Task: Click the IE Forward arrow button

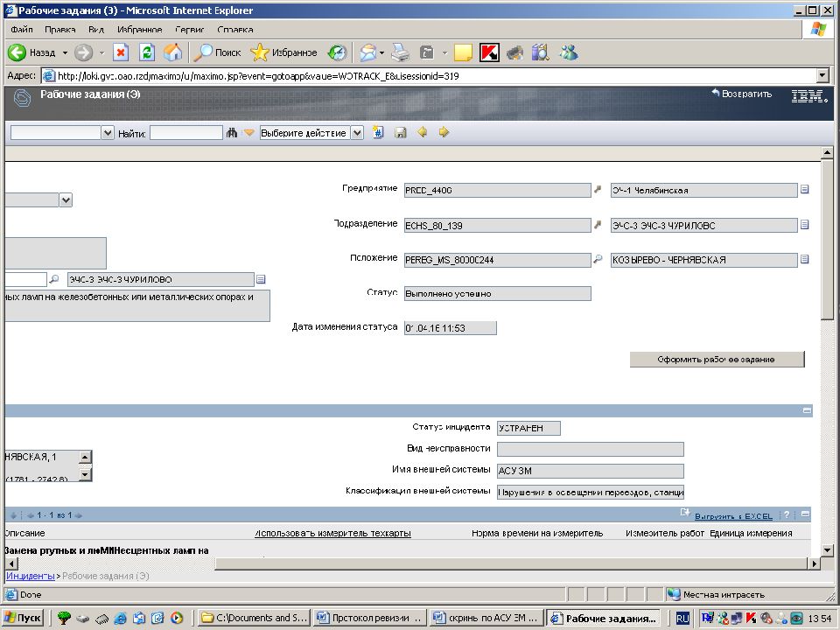Action: (x=84, y=52)
